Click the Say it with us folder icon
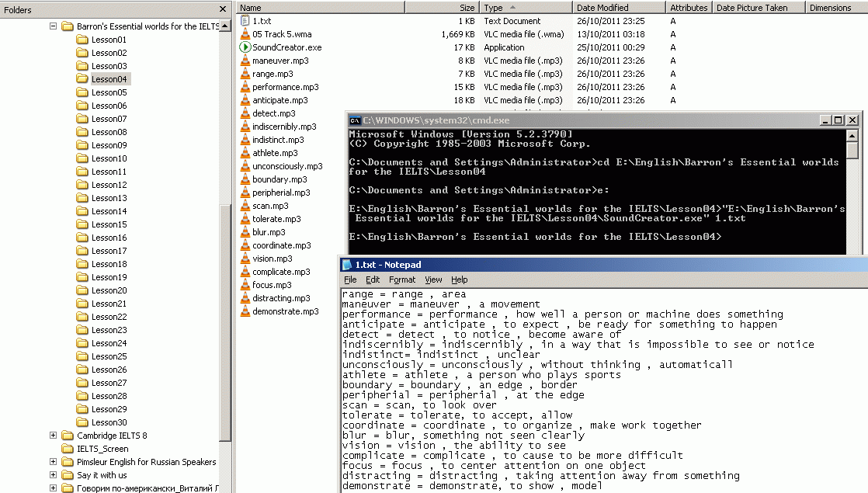The image size is (868, 493). click(68, 475)
